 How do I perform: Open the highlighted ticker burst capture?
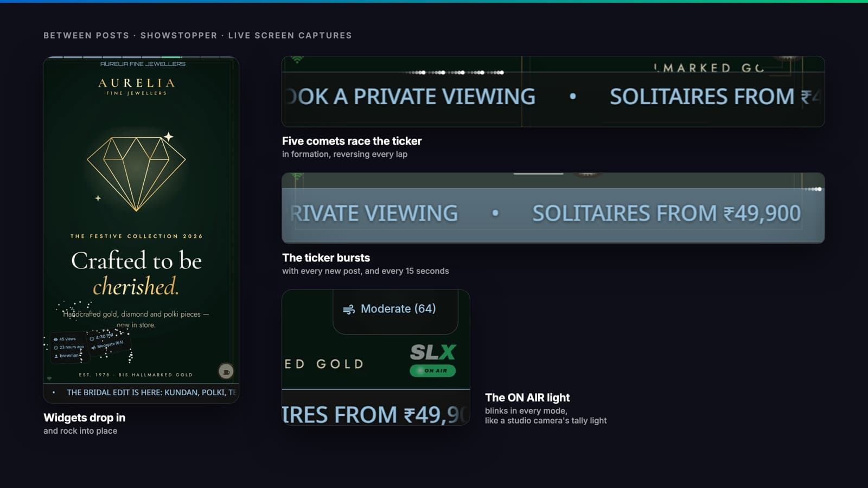[553, 208]
